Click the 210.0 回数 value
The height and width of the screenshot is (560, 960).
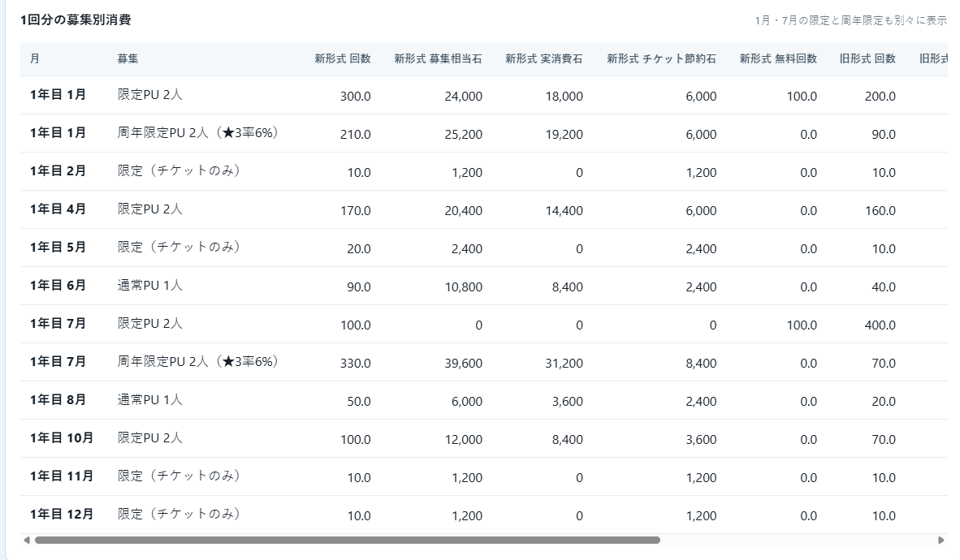tap(356, 135)
